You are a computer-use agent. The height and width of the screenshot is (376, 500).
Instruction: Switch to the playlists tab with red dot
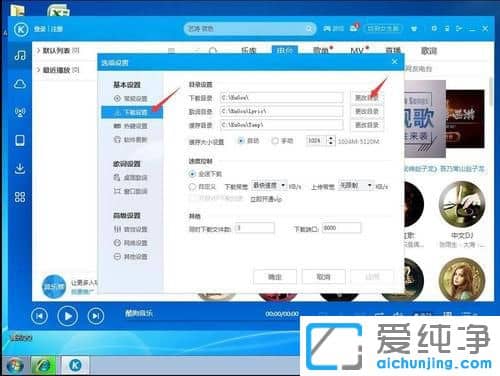321,51
